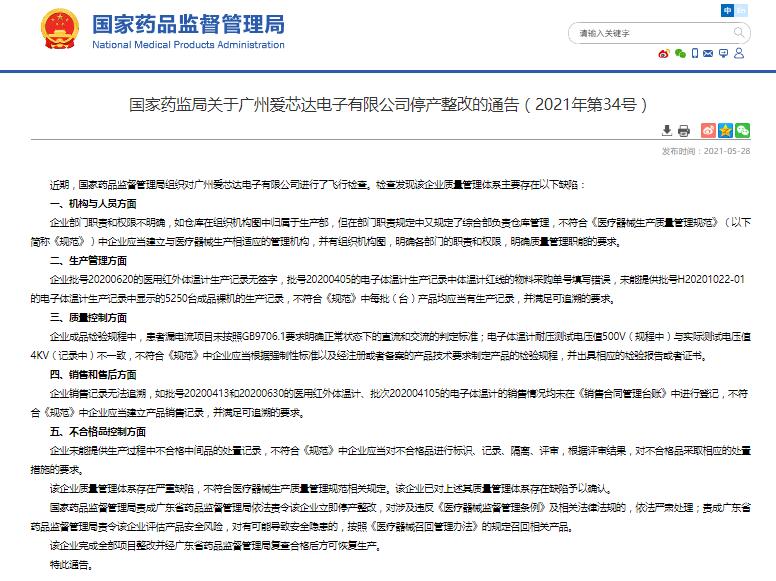Click the last paragraph about 恢复生产

(x=216, y=545)
